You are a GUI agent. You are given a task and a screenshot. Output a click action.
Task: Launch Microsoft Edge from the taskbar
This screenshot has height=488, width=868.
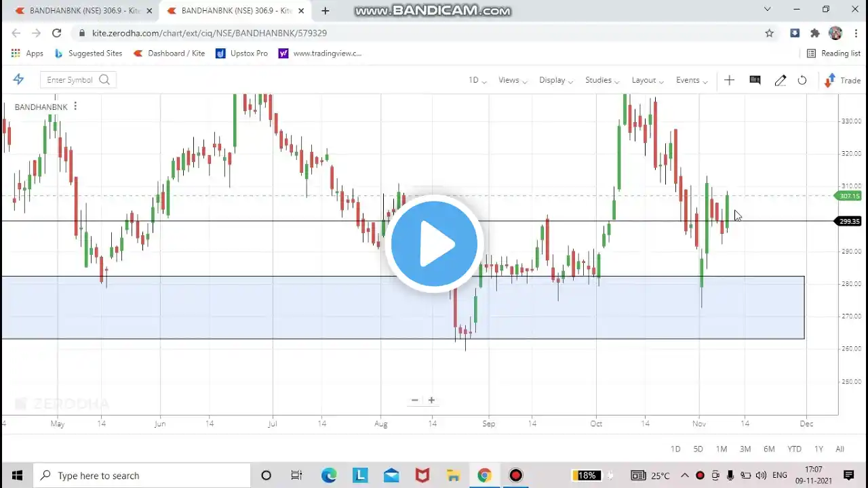(329, 475)
